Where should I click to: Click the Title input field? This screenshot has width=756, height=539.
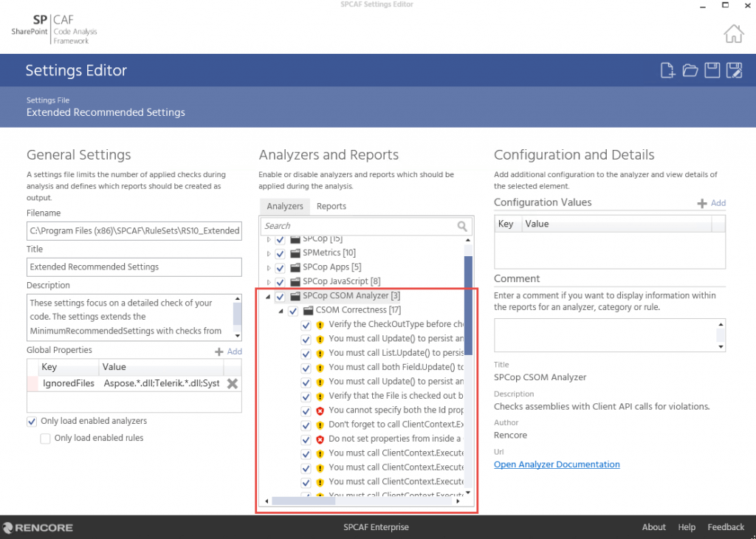pyautogui.click(x=134, y=267)
